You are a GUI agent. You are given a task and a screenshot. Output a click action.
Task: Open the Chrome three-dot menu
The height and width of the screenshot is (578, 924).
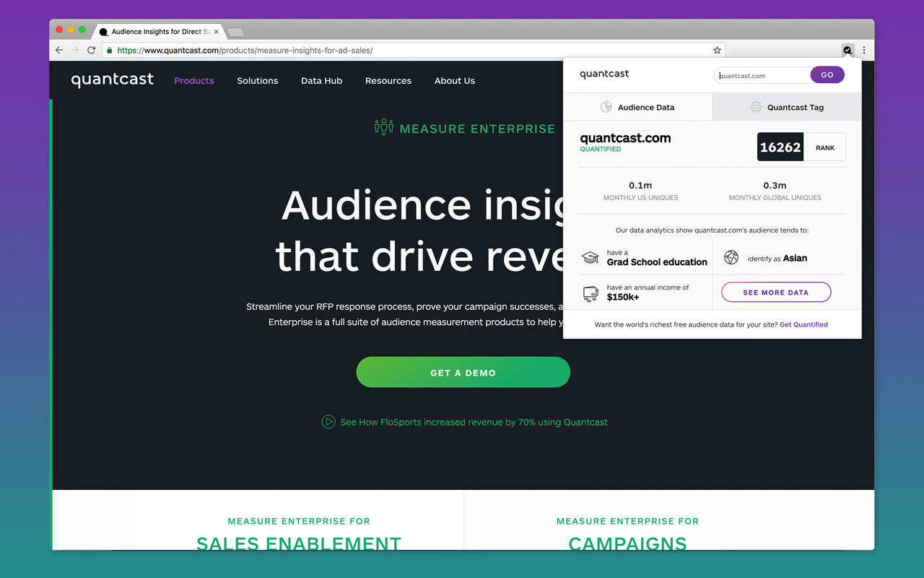[864, 51]
